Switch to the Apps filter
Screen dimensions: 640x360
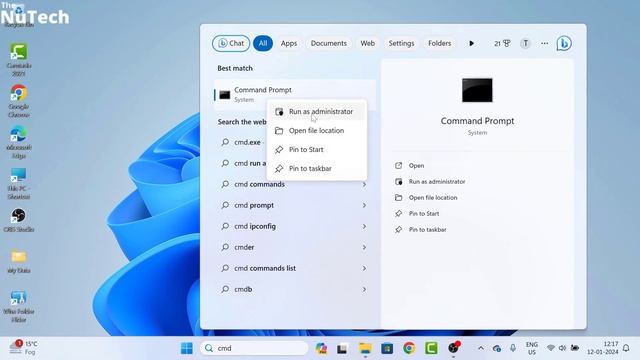pyautogui.click(x=289, y=43)
